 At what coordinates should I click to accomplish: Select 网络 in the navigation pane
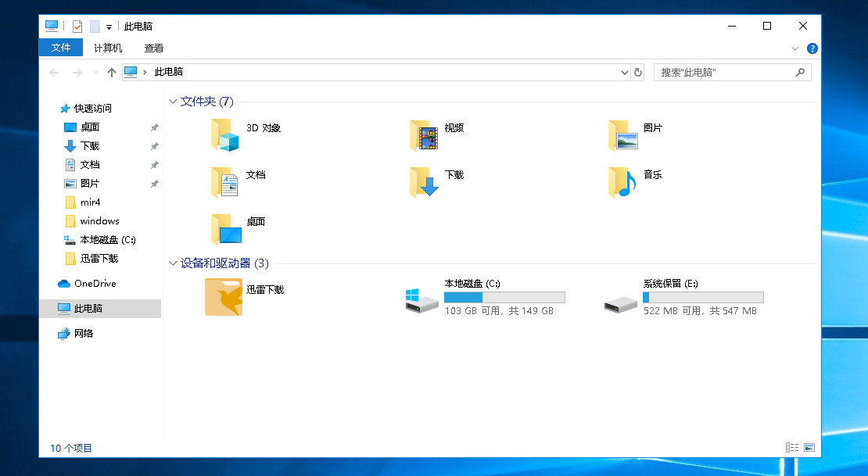(x=84, y=334)
